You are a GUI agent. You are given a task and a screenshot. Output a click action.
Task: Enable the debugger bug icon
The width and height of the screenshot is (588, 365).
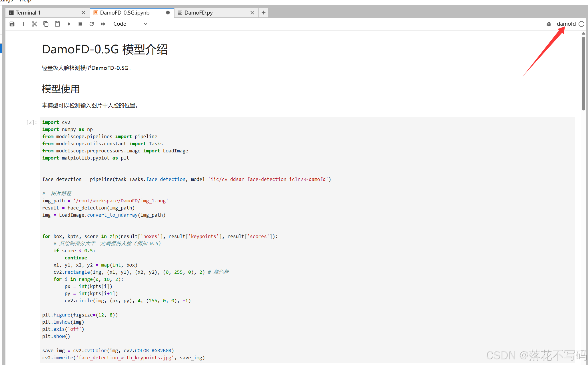pyautogui.click(x=549, y=24)
